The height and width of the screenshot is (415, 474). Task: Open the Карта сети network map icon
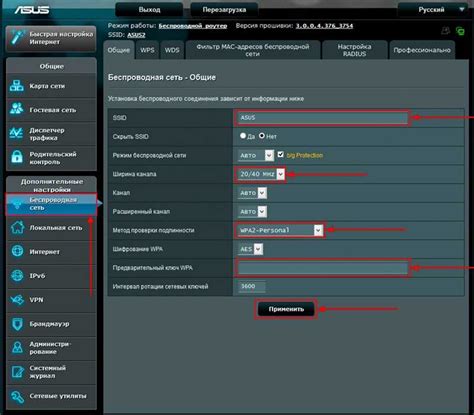pos(16,86)
